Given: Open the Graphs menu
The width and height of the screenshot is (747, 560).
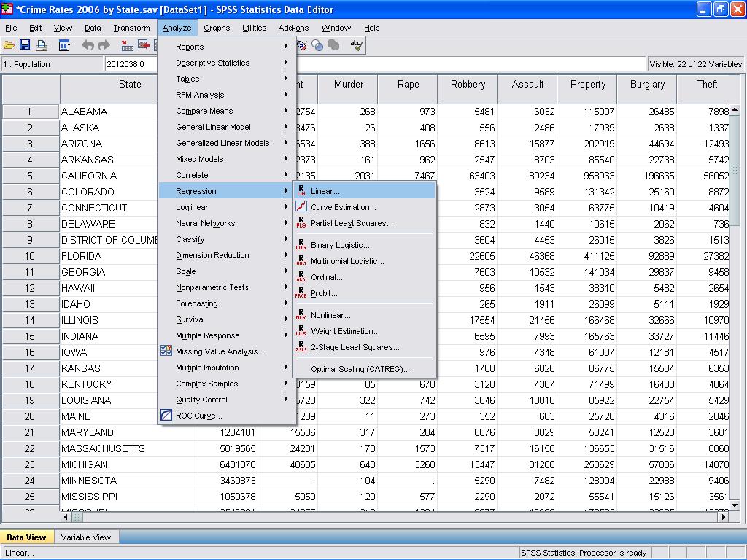Looking at the screenshot, I should tap(218, 28).
